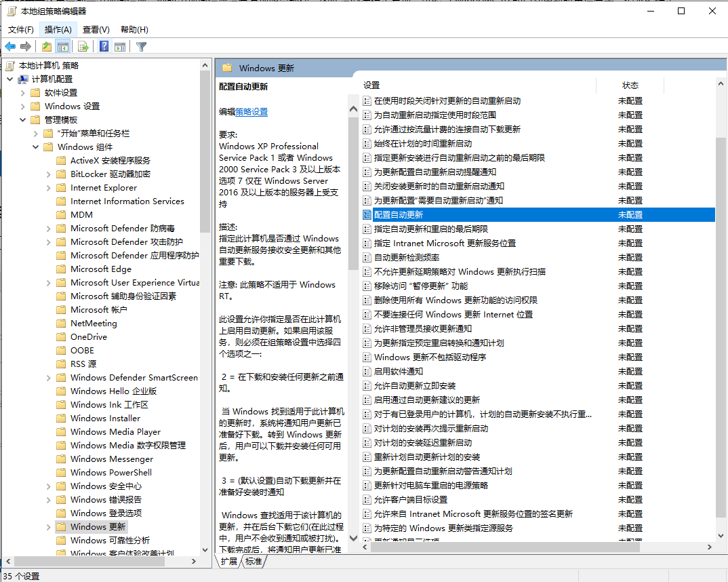Select Windows Media Player tree item
The height and width of the screenshot is (582, 728).
tap(116, 431)
